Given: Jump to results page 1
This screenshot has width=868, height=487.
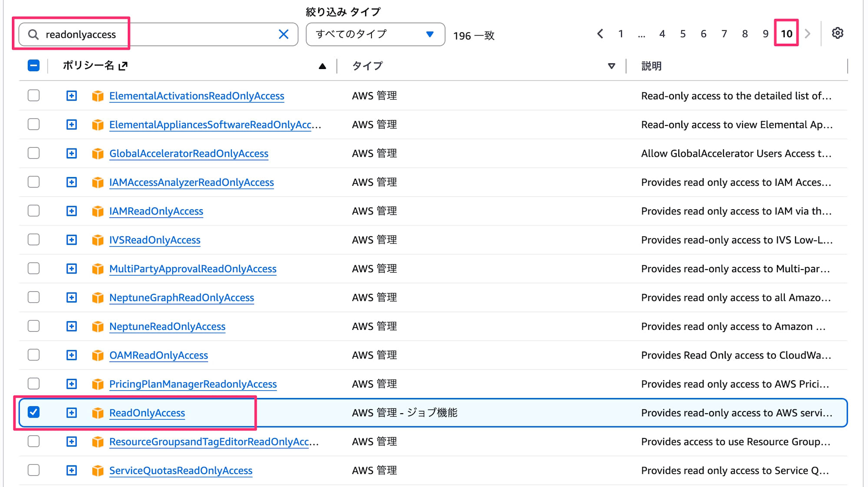Looking at the screenshot, I should click(621, 34).
